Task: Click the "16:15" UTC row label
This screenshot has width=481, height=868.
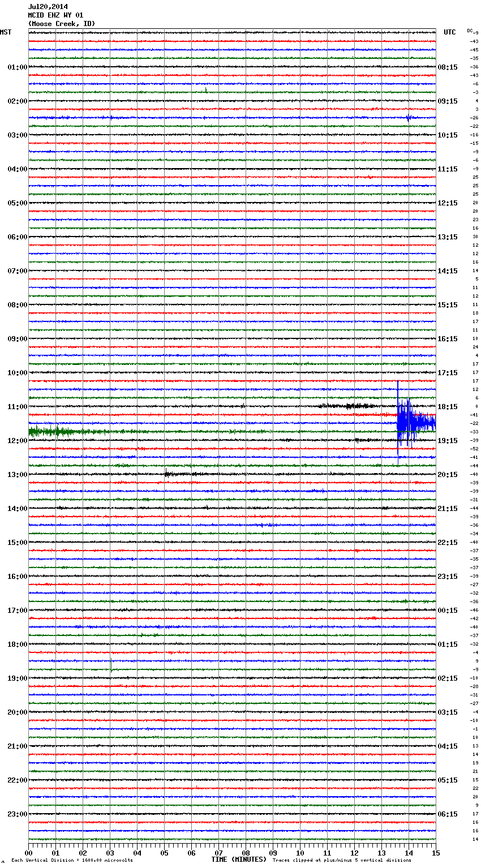Action: coord(448,339)
